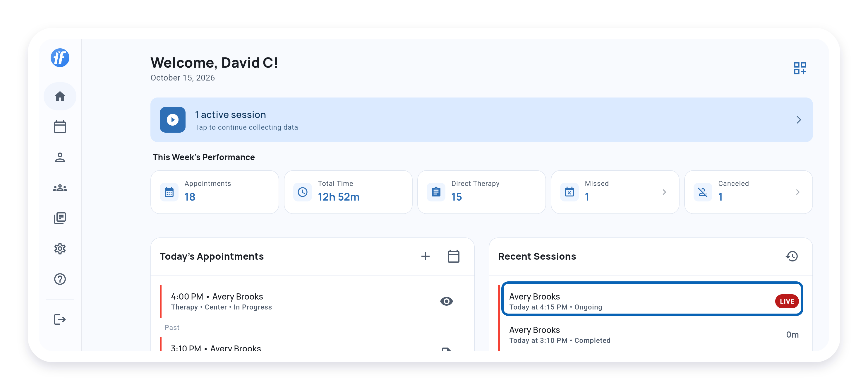Open help question mark icon
868x390 pixels.
coord(60,279)
